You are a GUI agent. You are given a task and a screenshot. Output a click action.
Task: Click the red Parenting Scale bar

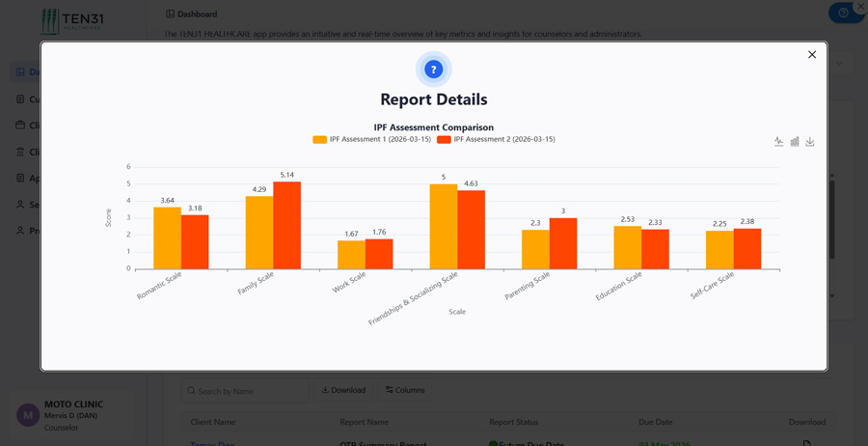pyautogui.click(x=563, y=243)
